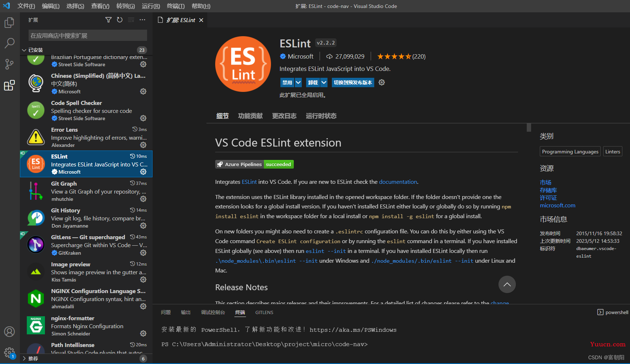Click the scroll-to-top round arrow button
The width and height of the screenshot is (630, 364).
tap(507, 284)
